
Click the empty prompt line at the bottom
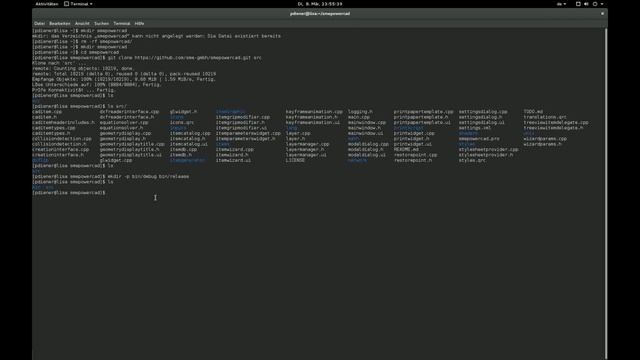pos(69,193)
